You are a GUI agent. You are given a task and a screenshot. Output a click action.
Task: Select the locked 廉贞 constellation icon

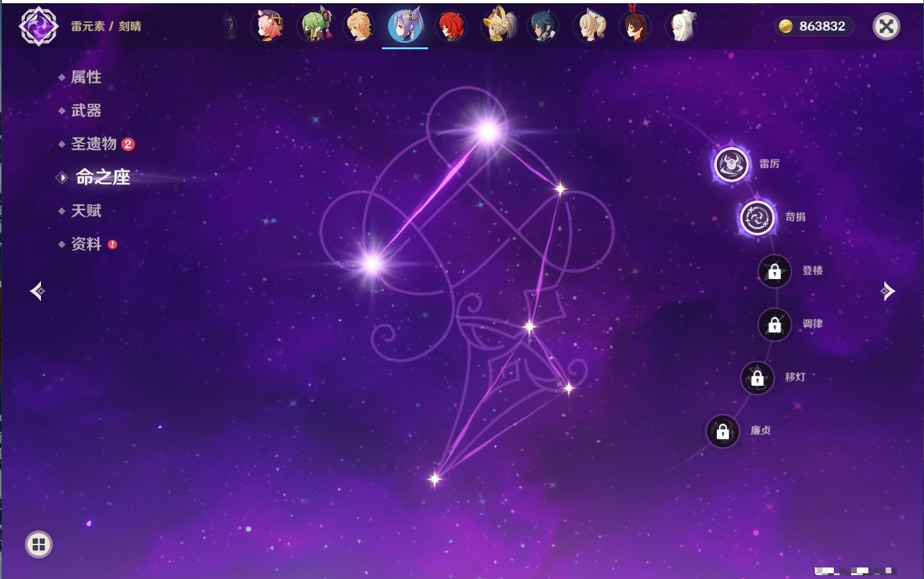722,431
